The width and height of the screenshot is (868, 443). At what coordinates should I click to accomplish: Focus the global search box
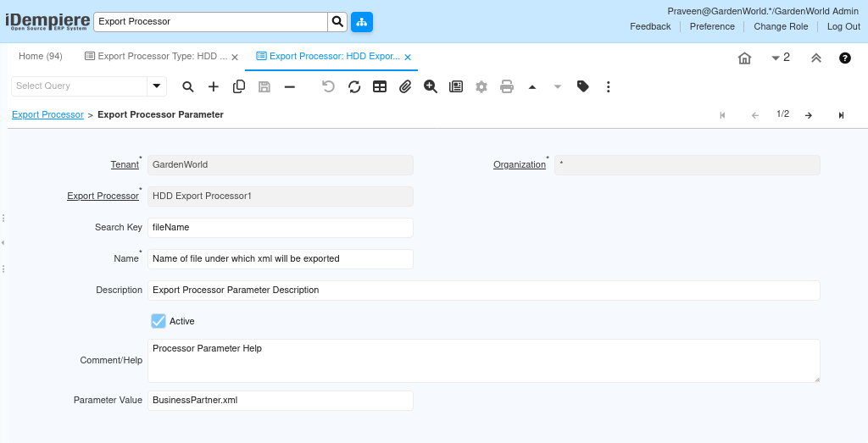[210, 21]
